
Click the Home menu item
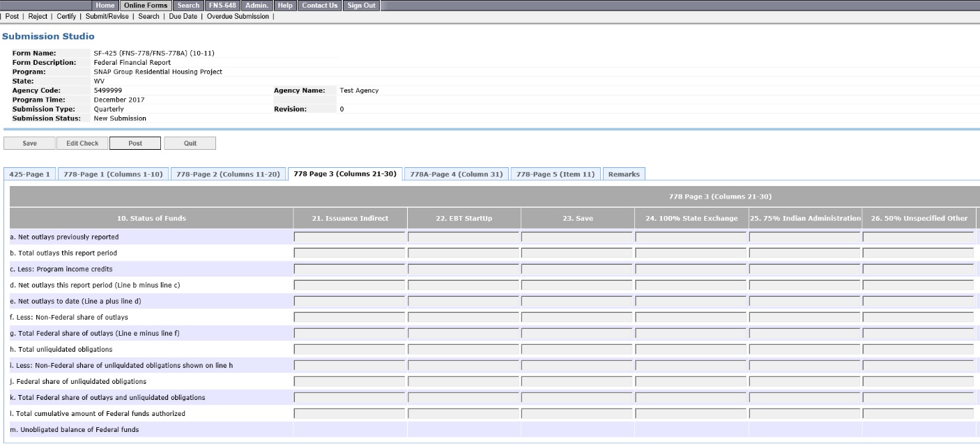click(x=105, y=6)
